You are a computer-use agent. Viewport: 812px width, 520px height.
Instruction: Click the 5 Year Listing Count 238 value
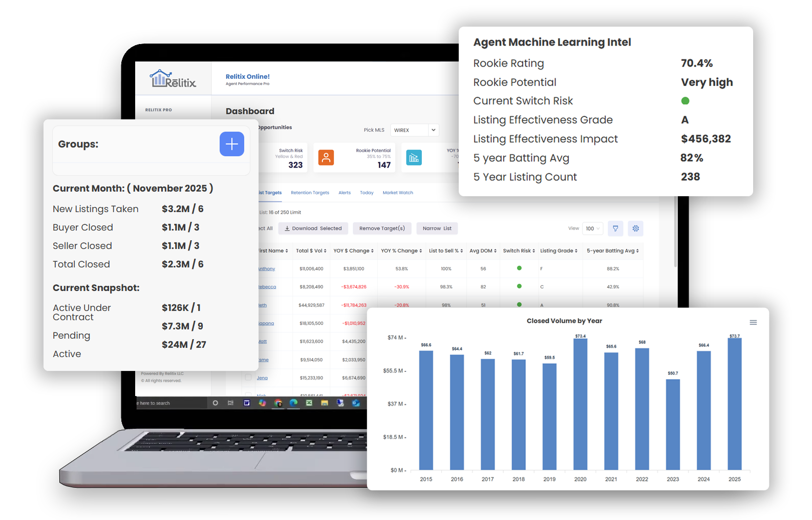690,177
